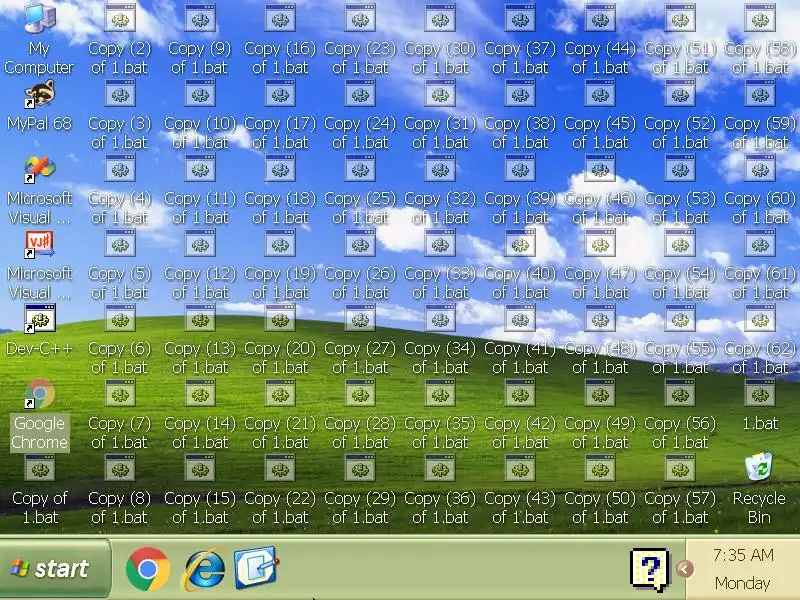Image resolution: width=800 pixels, height=600 pixels.
Task: Select Copy (19) of 1.bat icon
Action: coord(280,243)
